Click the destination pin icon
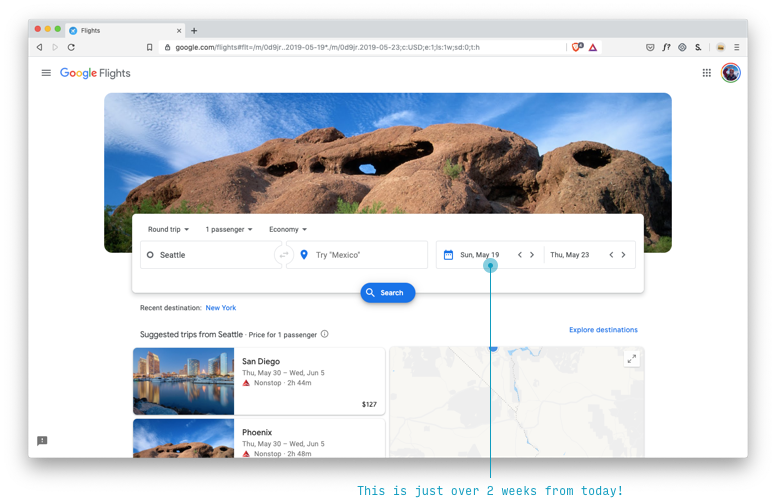 pos(304,254)
